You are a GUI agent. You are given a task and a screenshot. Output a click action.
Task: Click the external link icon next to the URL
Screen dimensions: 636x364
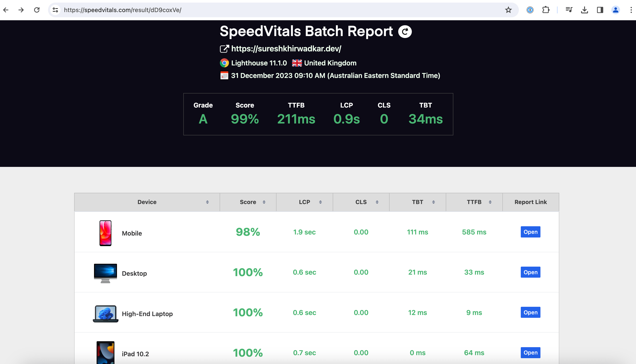click(x=224, y=49)
